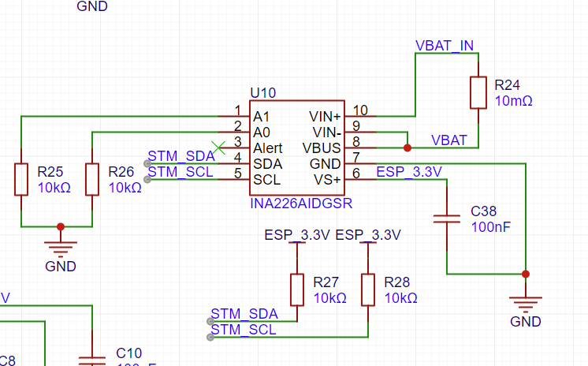This screenshot has width=588, height=366.
Task: Select the R24 resistor symbol
Action: pos(478,92)
